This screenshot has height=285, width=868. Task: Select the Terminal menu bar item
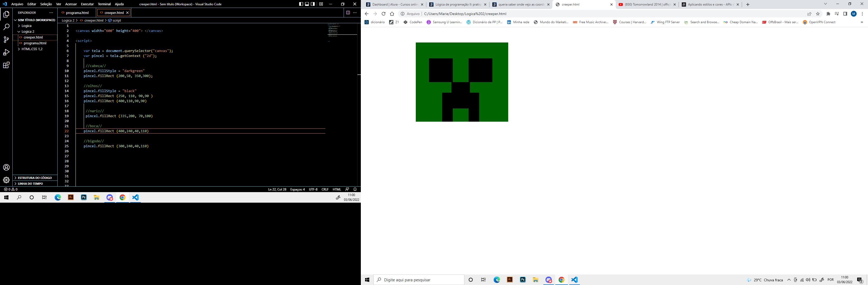point(105,4)
